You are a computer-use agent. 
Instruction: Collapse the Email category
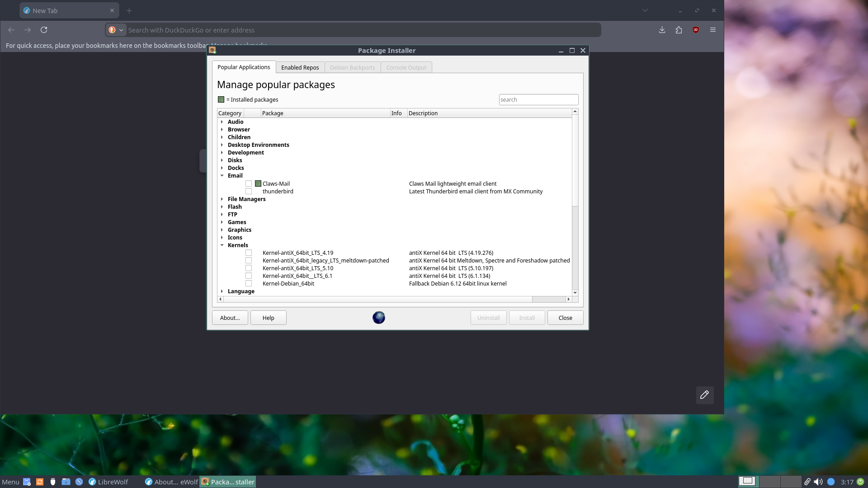(x=222, y=175)
